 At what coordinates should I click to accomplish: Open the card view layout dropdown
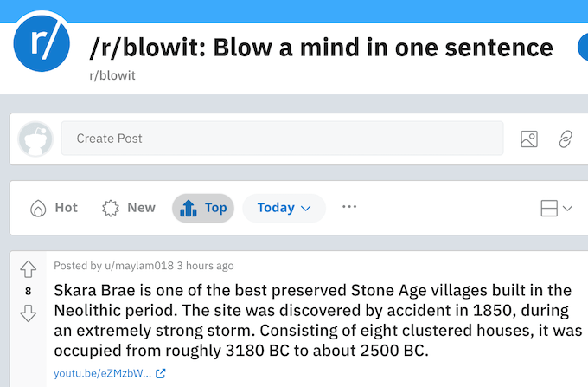[556, 208]
